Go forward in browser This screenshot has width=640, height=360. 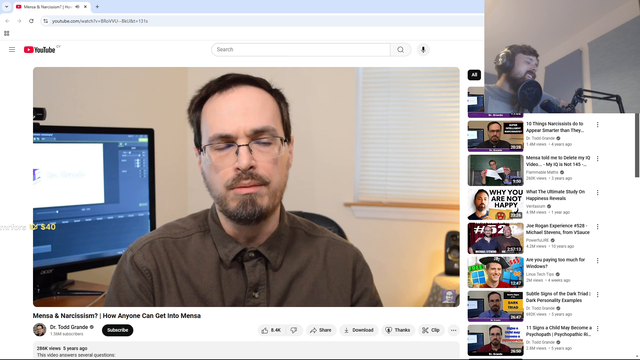point(19,21)
